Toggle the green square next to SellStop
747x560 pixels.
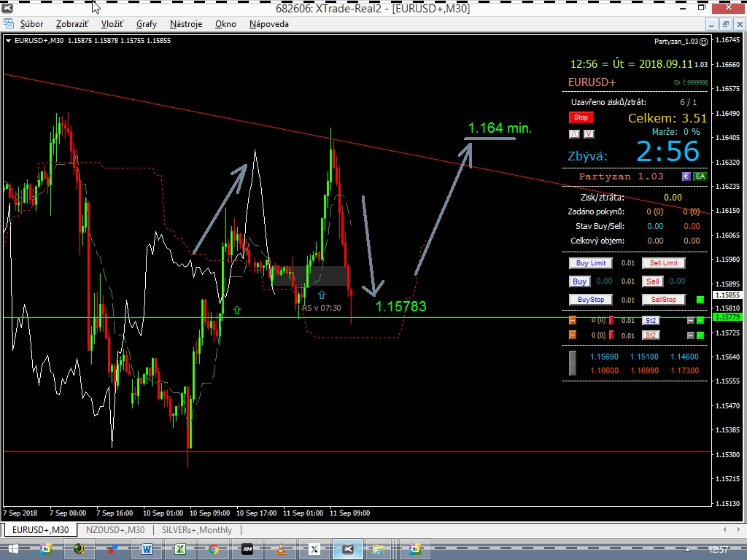[x=700, y=300]
